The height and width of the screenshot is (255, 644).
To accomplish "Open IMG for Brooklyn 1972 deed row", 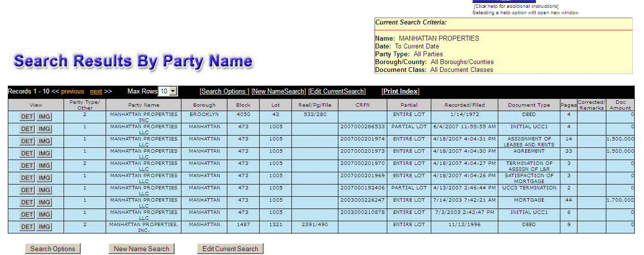I will 44,116.
